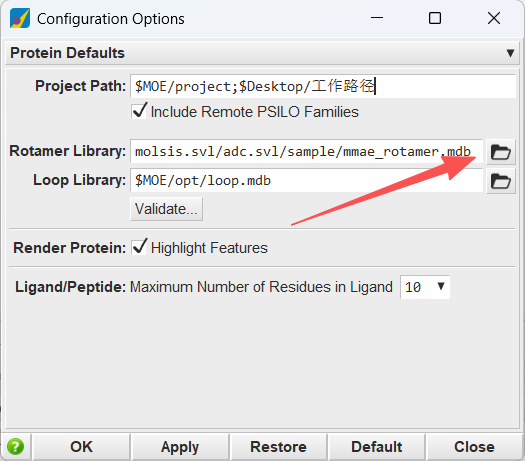The width and height of the screenshot is (525, 461).
Task: Open Maximum Number of Residues dropdown
Action: (425, 287)
